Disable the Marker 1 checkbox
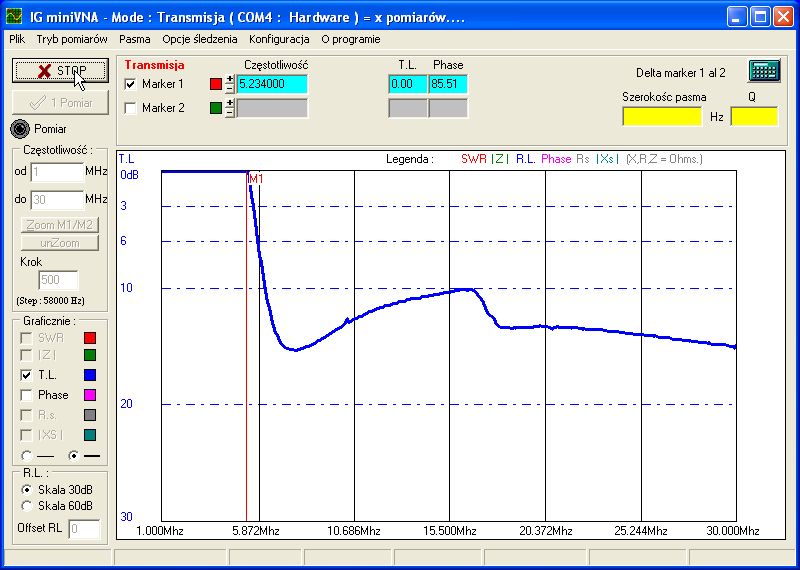 point(131,84)
